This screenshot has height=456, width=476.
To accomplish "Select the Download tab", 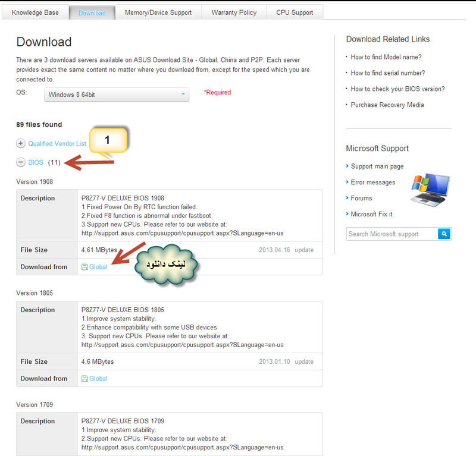I will [x=92, y=12].
